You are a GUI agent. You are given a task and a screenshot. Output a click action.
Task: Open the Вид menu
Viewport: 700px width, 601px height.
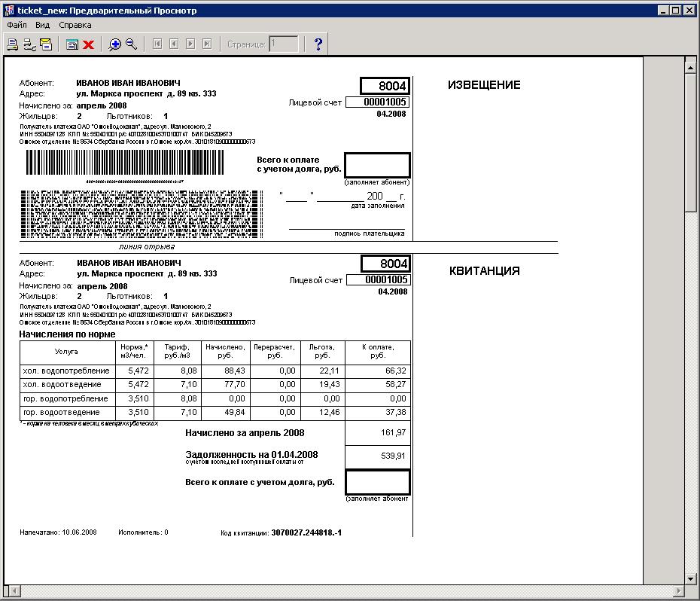pos(43,25)
